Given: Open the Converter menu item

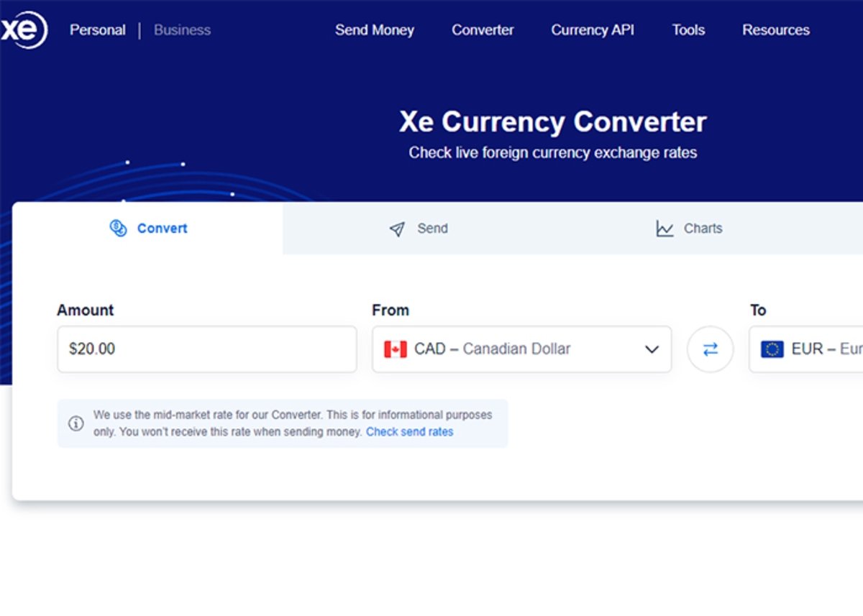Looking at the screenshot, I should [483, 30].
